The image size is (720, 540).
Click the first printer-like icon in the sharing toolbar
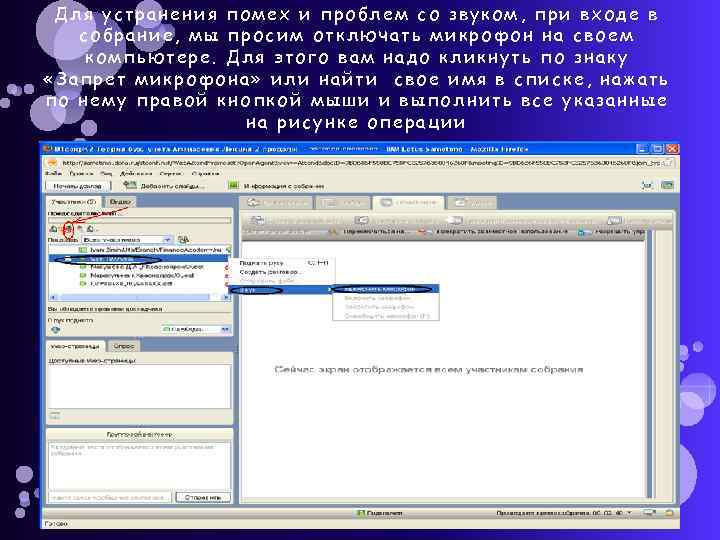pyautogui.click(x=258, y=220)
